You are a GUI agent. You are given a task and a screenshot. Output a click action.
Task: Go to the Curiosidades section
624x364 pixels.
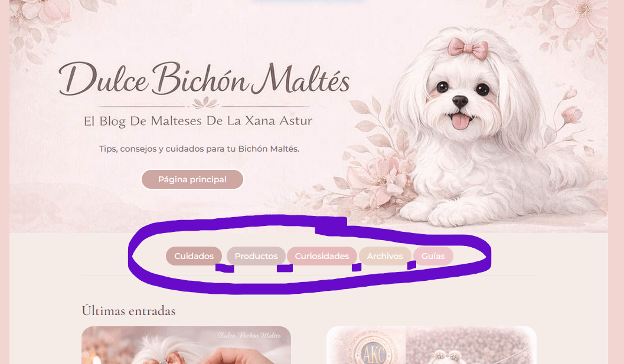tap(322, 256)
